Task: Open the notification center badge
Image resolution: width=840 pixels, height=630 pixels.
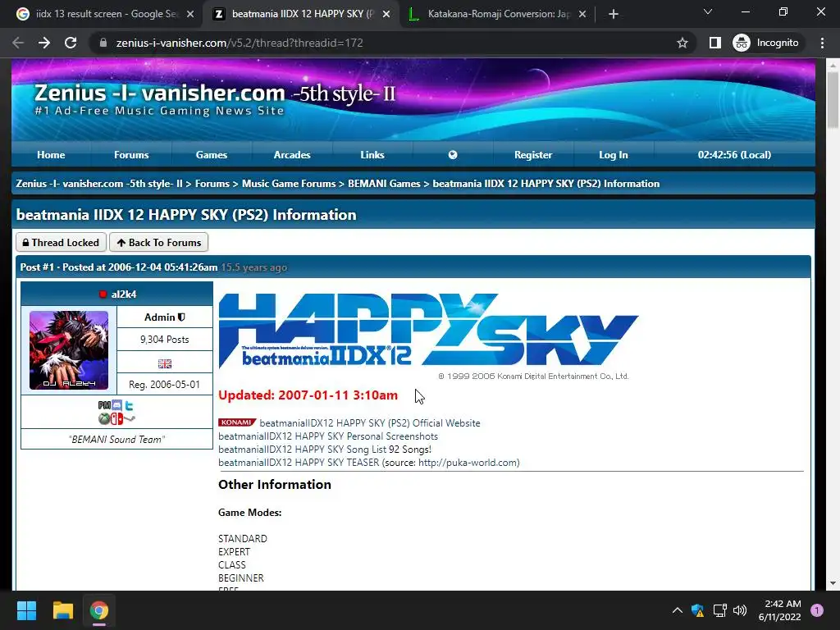Action: point(817,610)
